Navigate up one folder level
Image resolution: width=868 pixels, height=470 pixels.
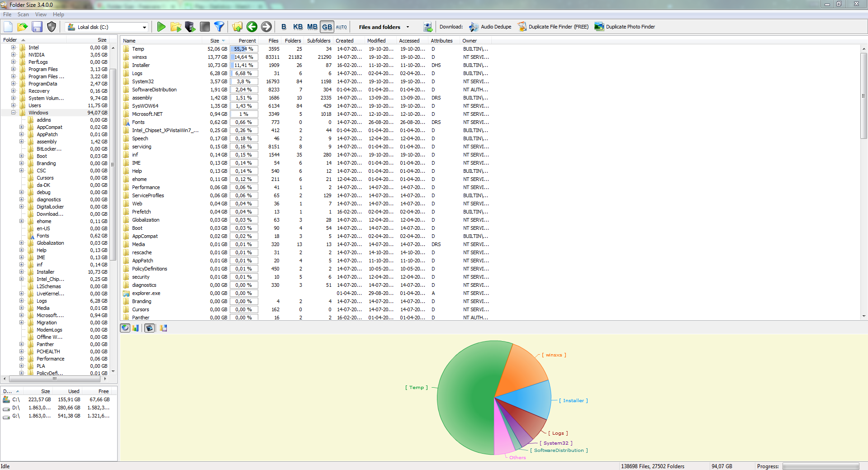(237, 27)
